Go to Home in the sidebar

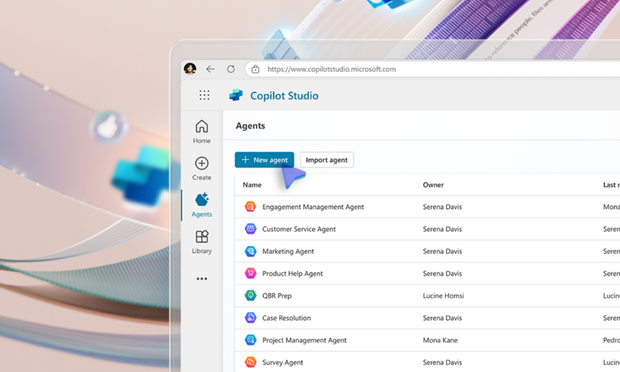202,132
